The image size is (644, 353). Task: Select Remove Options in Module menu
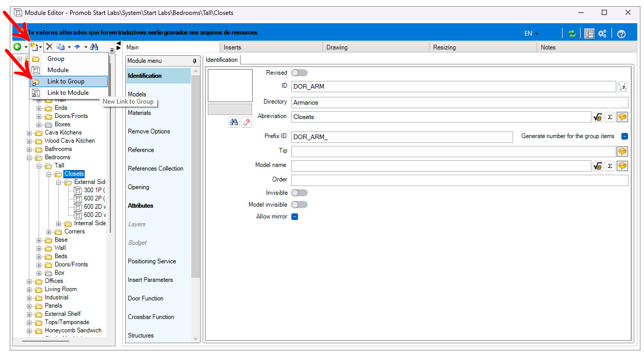click(x=148, y=131)
